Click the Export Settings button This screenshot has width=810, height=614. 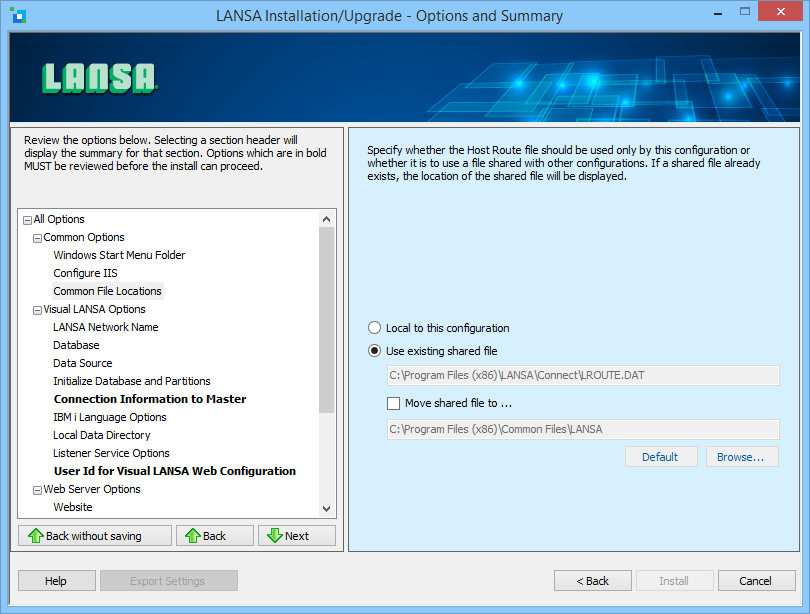coord(169,580)
